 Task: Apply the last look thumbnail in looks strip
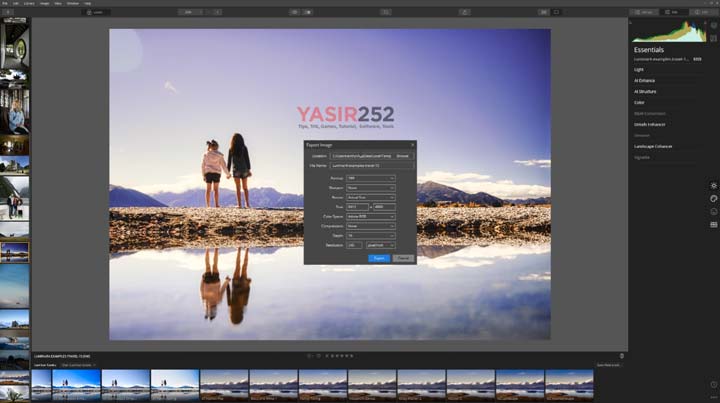(x=569, y=385)
